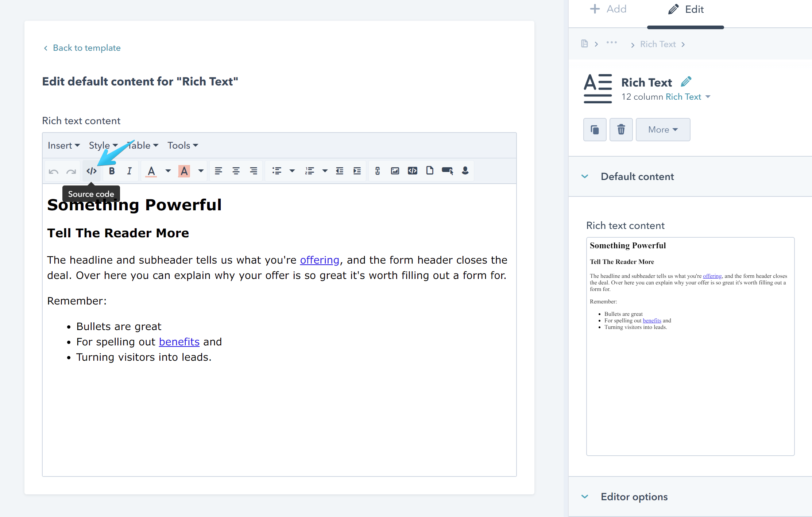Increase indent of the text
Image resolution: width=812 pixels, height=517 pixels.
pos(357,171)
